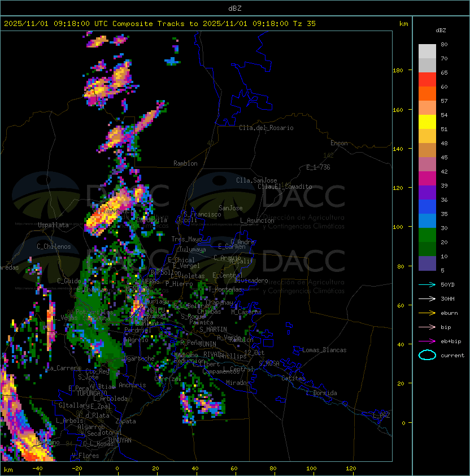Viewport: 470px width, 476px height.
Task: Click the 'Perdriel' map label
Action: coord(138,330)
